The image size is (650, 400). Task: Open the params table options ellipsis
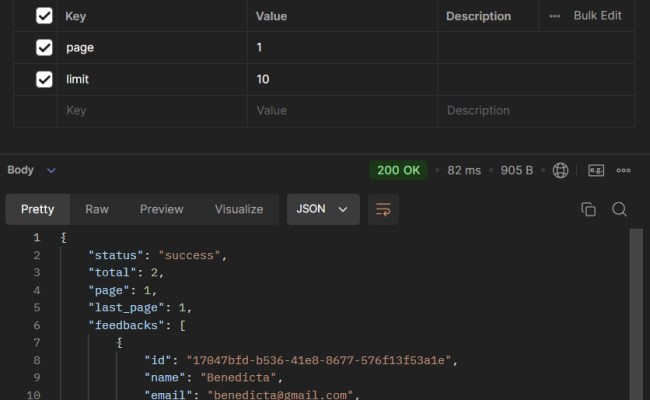[555, 16]
